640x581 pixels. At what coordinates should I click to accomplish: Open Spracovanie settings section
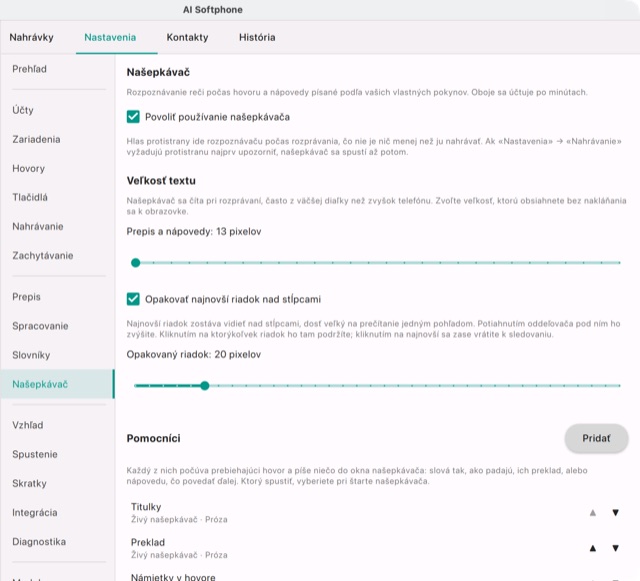pyautogui.click(x=57, y=326)
